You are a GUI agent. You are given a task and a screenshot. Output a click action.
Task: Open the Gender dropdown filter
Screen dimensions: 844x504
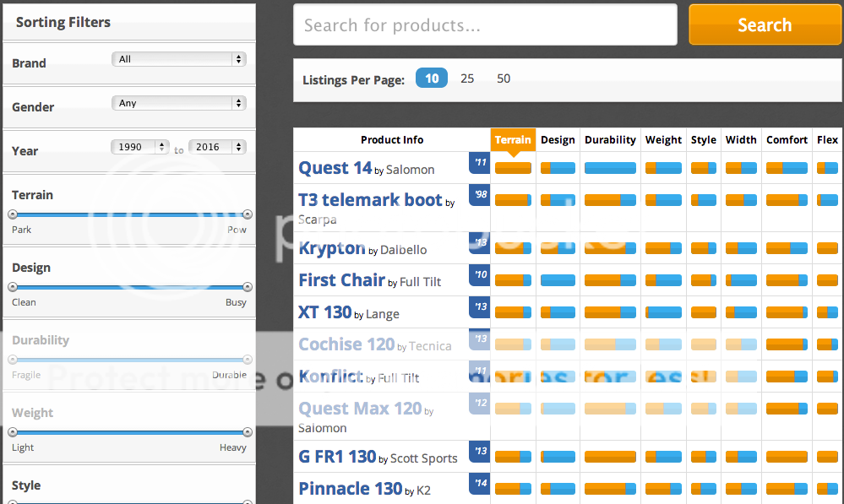178,103
